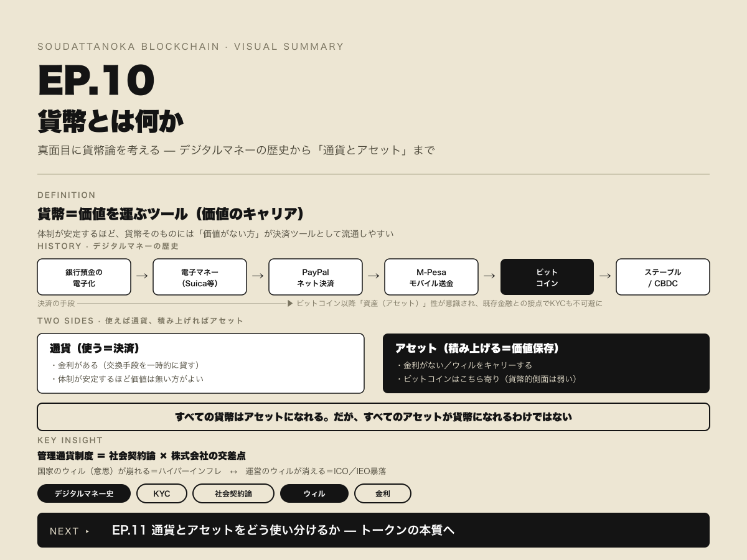Select the M-Pesa モバイル送金 box
The height and width of the screenshot is (560, 747).
pos(431,277)
